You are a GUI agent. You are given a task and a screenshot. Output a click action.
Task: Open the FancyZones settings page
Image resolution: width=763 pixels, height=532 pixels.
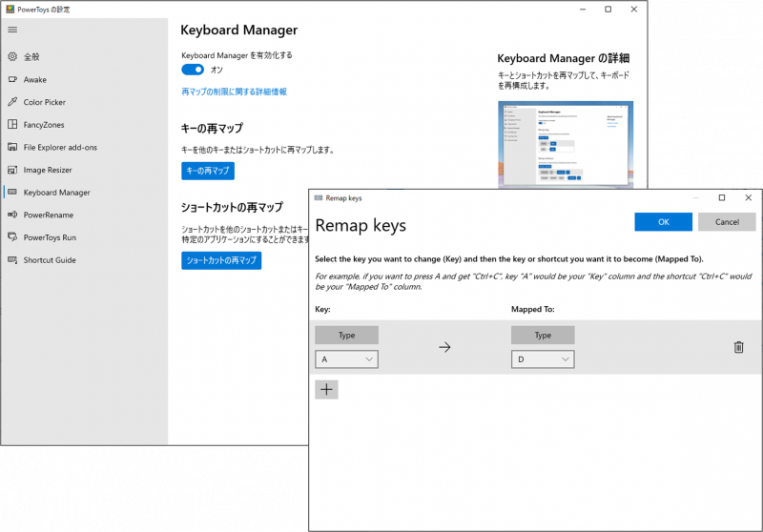tap(83, 125)
